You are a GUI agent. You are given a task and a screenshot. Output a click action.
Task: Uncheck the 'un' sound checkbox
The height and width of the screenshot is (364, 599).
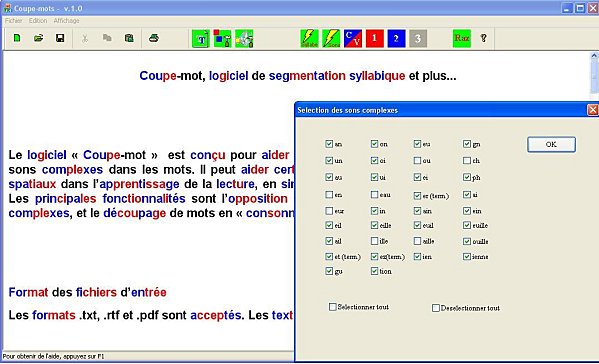click(329, 161)
